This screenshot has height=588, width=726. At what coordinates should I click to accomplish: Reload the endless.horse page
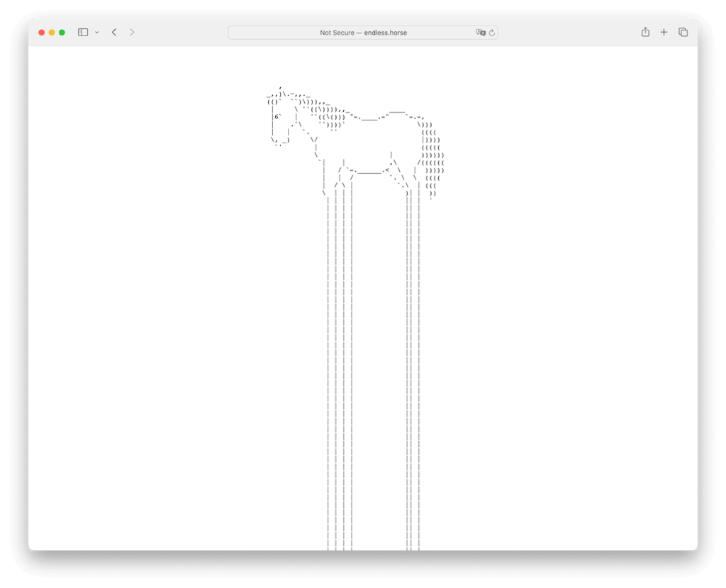coord(492,33)
